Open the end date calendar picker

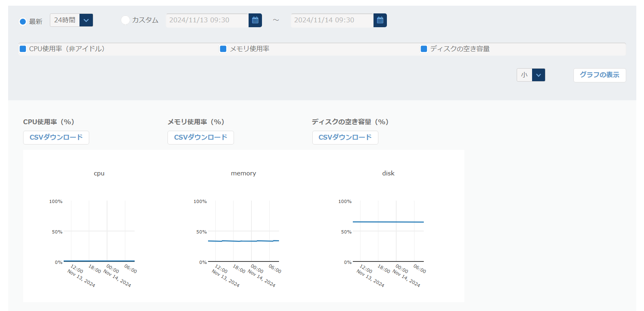(380, 20)
